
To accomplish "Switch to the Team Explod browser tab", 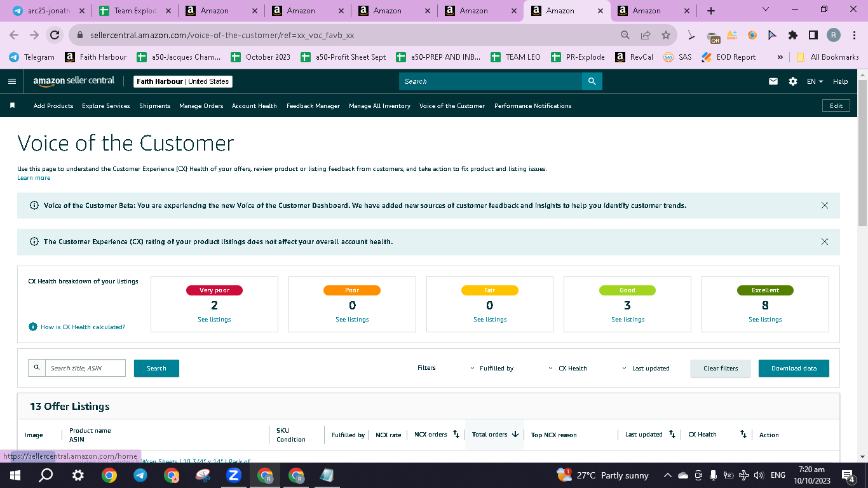I will [x=134, y=11].
